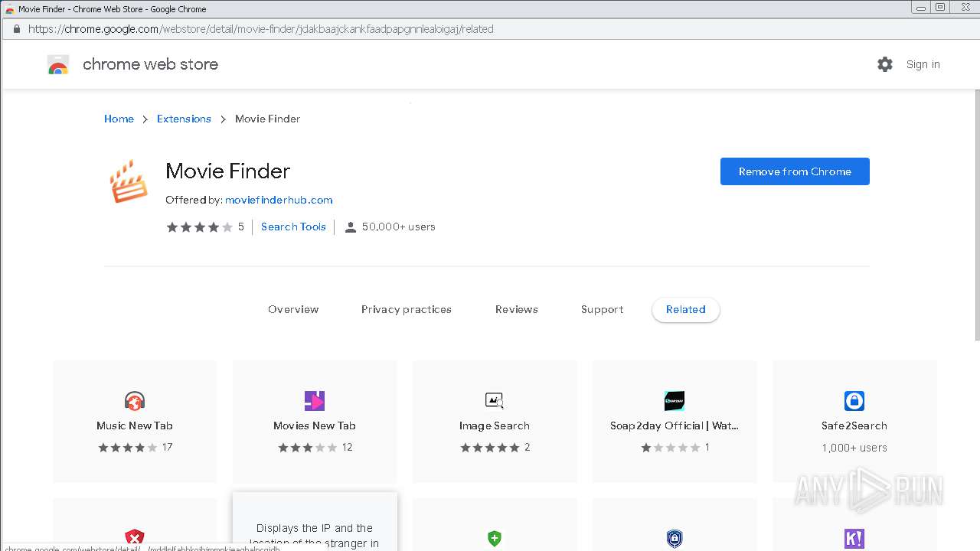Open the Reviews tab
The image size is (980, 551).
[x=517, y=310]
